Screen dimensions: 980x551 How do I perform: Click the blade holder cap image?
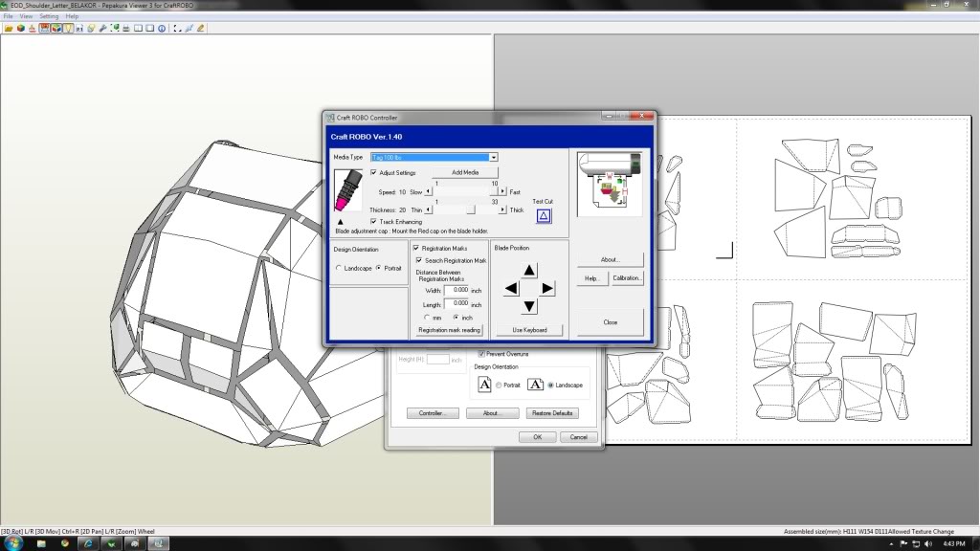point(348,190)
